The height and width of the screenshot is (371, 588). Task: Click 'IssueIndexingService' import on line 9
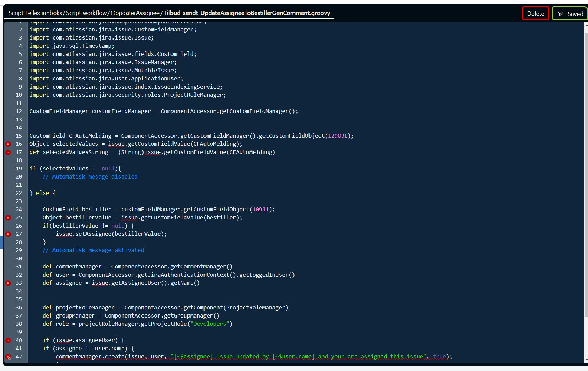click(187, 87)
